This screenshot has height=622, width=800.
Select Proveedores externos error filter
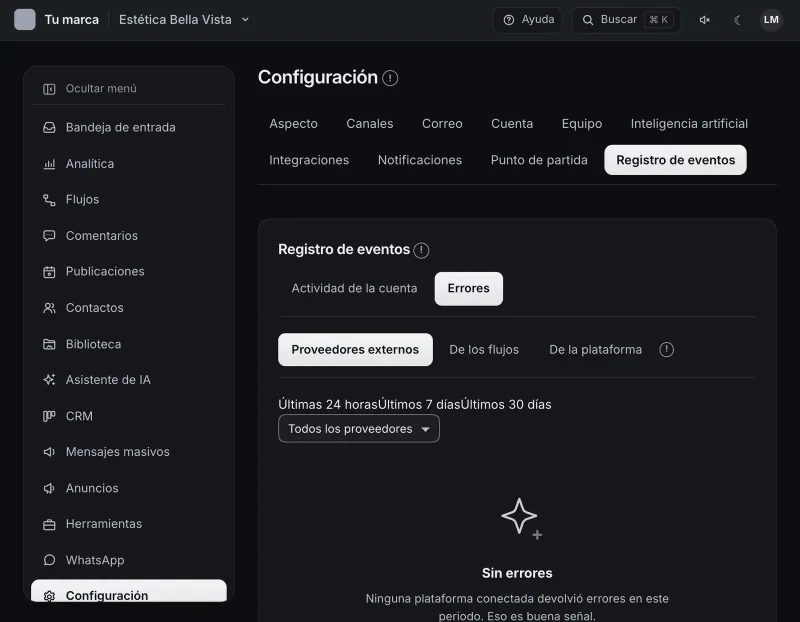355,350
